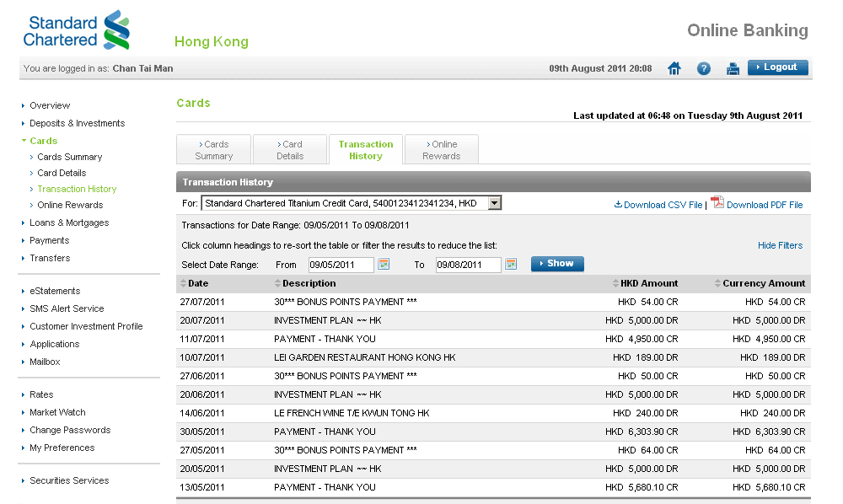Open Market Watch
Image resolution: width=843 pixels, height=504 pixels.
pos(57,412)
